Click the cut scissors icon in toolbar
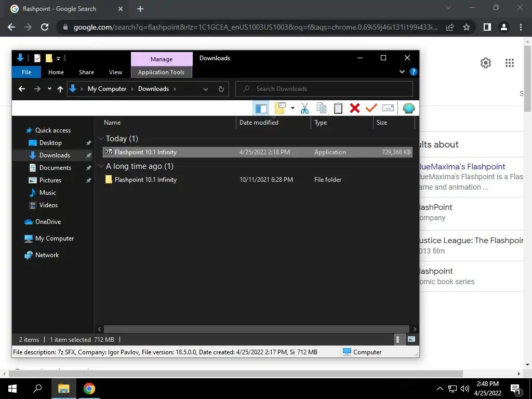The height and width of the screenshot is (399, 532). (304, 108)
